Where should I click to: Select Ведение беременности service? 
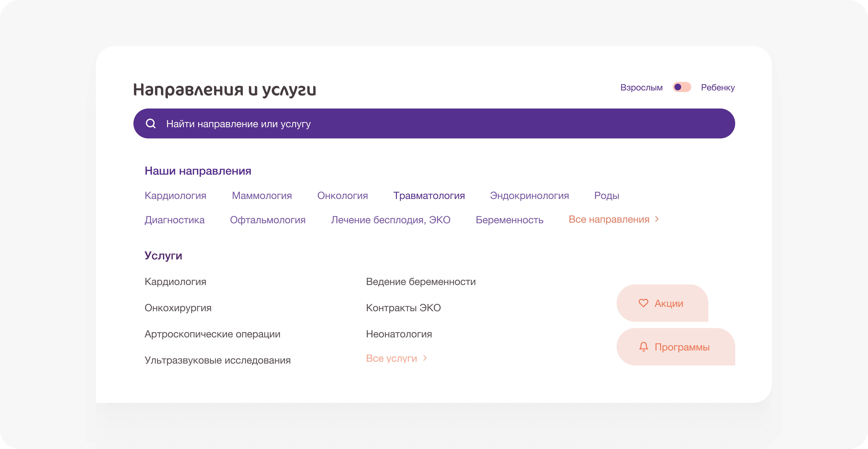tap(421, 281)
